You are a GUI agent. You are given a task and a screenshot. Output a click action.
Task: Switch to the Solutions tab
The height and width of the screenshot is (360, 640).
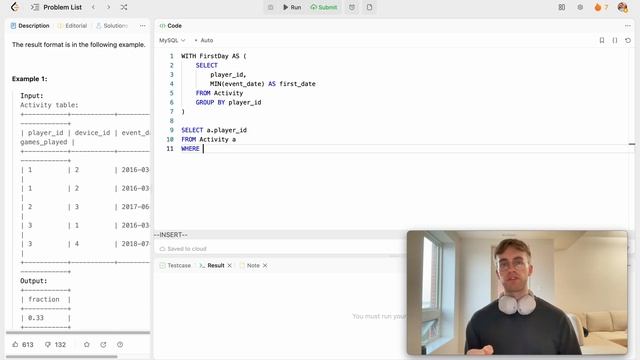(x=111, y=26)
